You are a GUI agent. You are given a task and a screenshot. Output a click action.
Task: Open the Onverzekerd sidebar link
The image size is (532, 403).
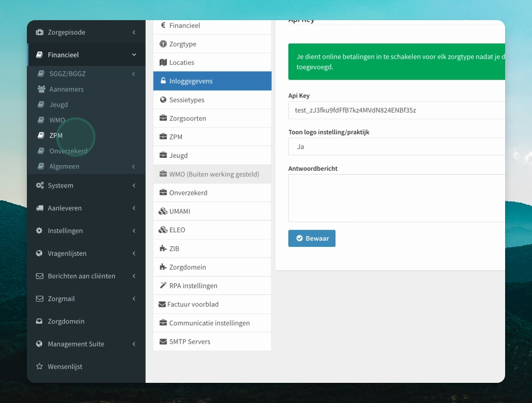click(68, 151)
